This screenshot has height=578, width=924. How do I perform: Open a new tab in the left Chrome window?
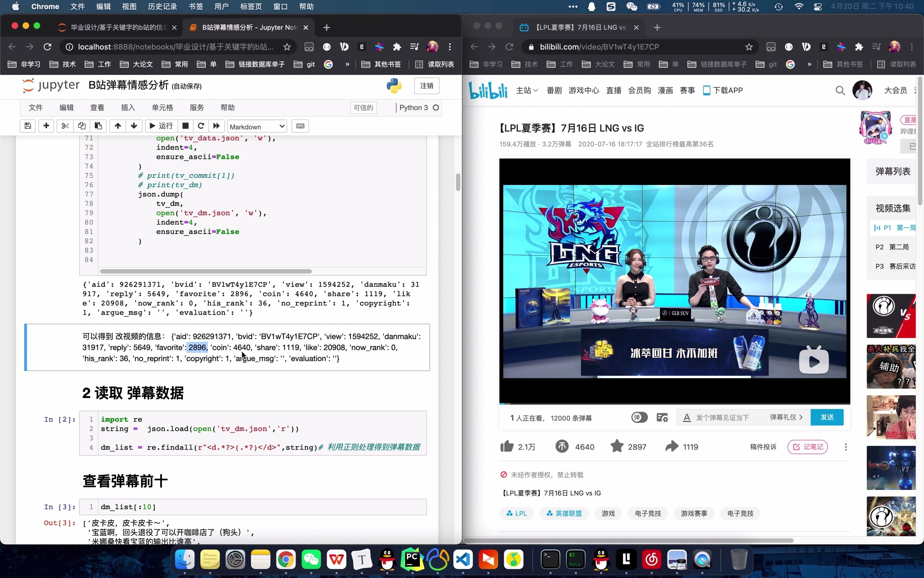coord(326,28)
